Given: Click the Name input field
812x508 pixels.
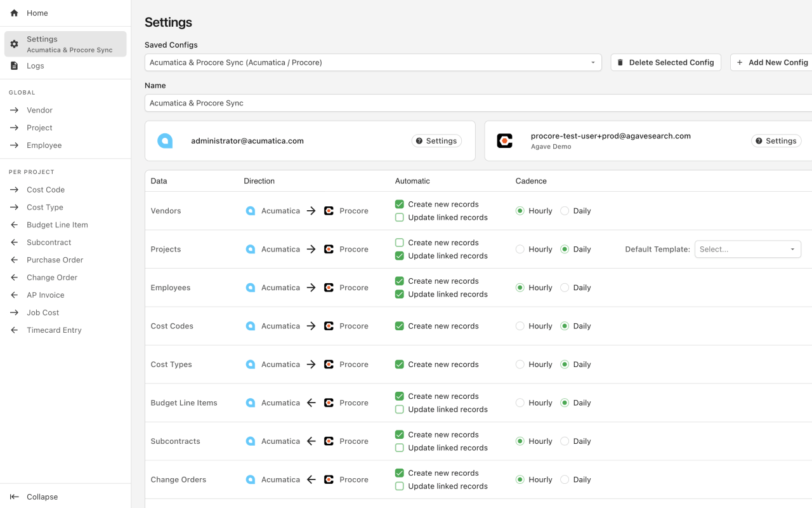Looking at the screenshot, I should click(x=478, y=103).
